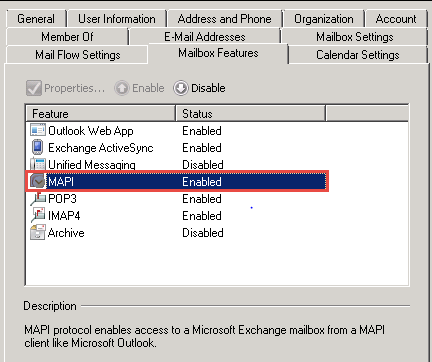Click Disabled status for Unified Messaging
The height and width of the screenshot is (362, 432).
(x=203, y=165)
